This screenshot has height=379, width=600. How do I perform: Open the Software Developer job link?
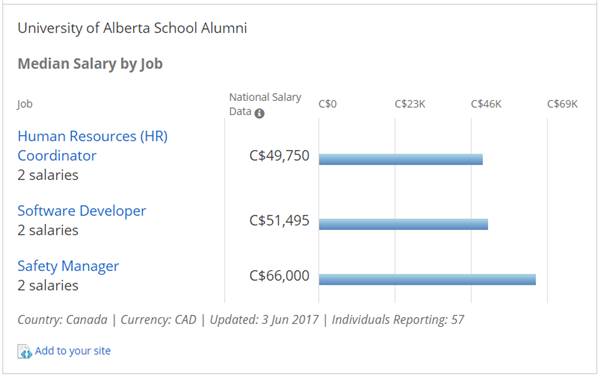[x=82, y=211]
